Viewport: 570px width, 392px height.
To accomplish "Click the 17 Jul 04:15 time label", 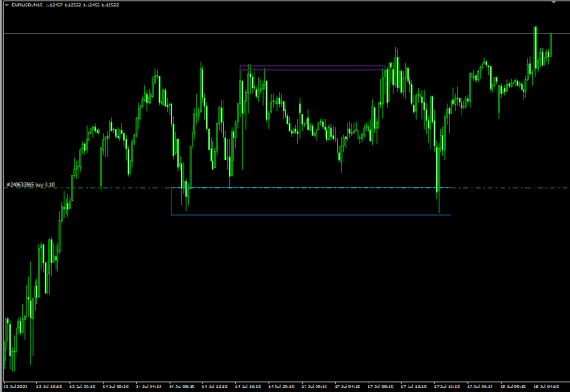I will 347,387.
